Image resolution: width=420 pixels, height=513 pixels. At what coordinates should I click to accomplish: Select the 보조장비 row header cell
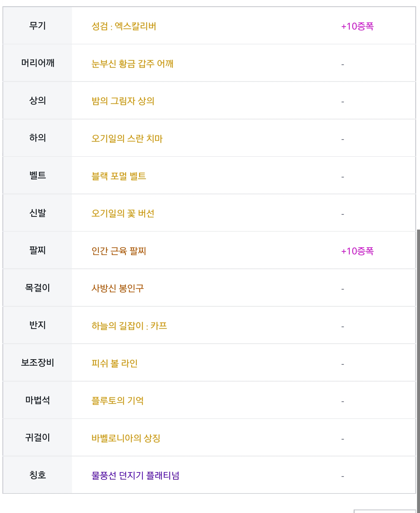38,363
